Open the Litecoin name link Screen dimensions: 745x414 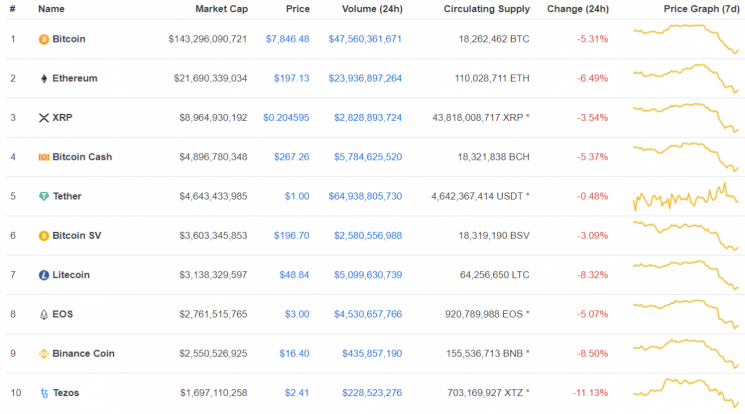point(71,275)
